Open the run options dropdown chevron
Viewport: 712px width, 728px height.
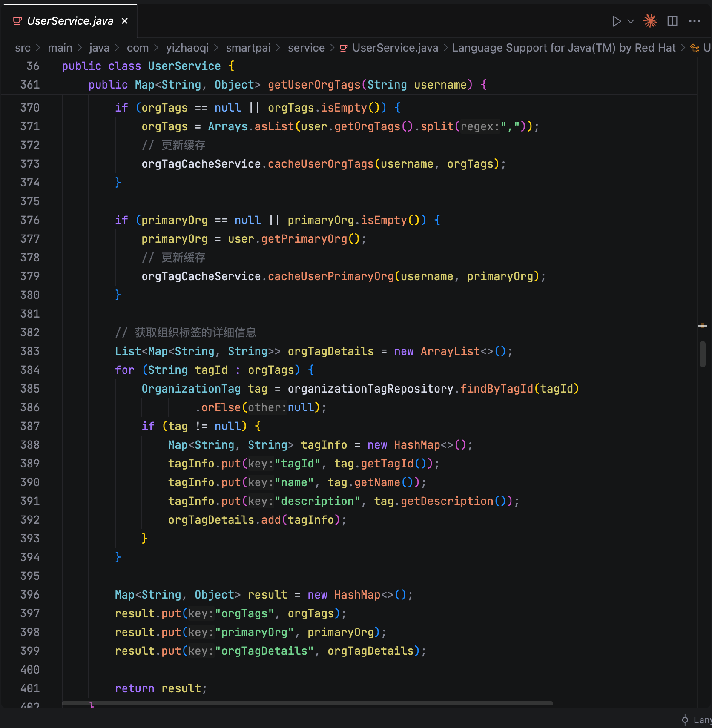(x=631, y=21)
